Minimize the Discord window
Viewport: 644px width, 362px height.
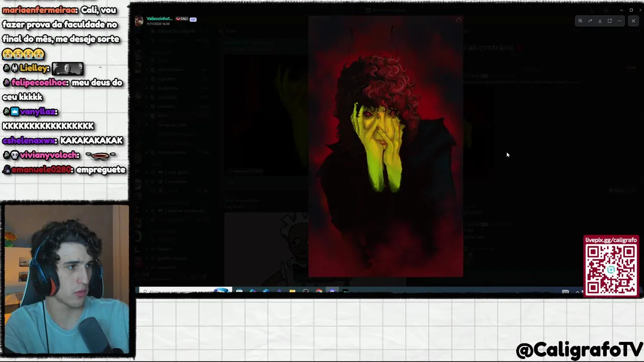pyautogui.click(x=622, y=10)
